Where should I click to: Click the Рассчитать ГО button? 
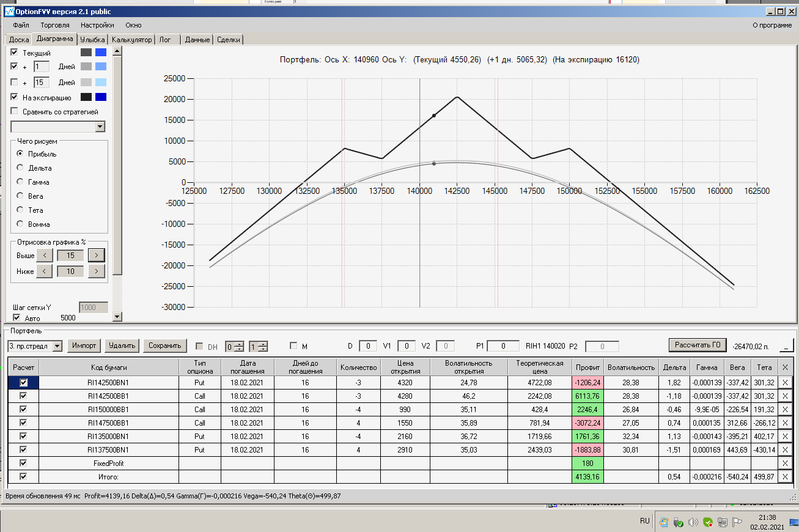(698, 345)
